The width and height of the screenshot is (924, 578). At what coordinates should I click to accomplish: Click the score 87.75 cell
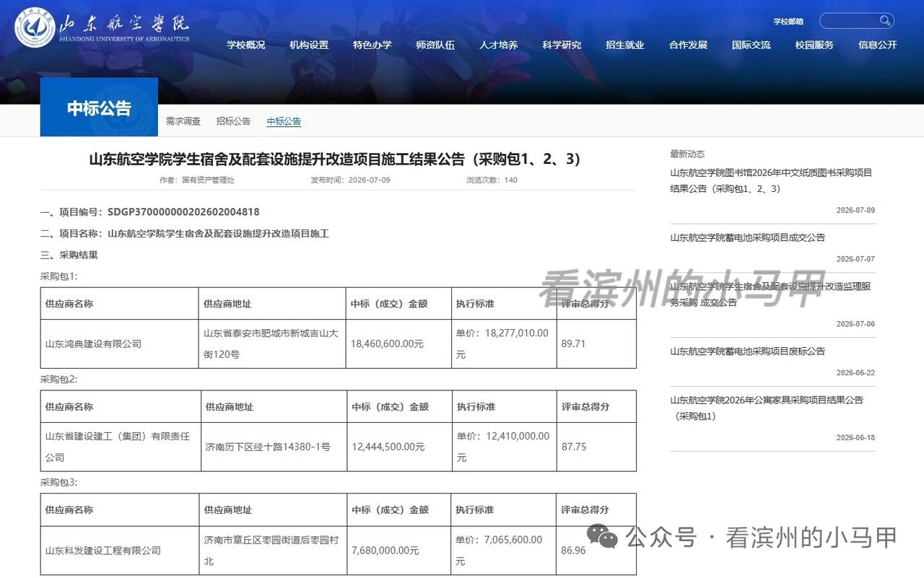pos(597,447)
